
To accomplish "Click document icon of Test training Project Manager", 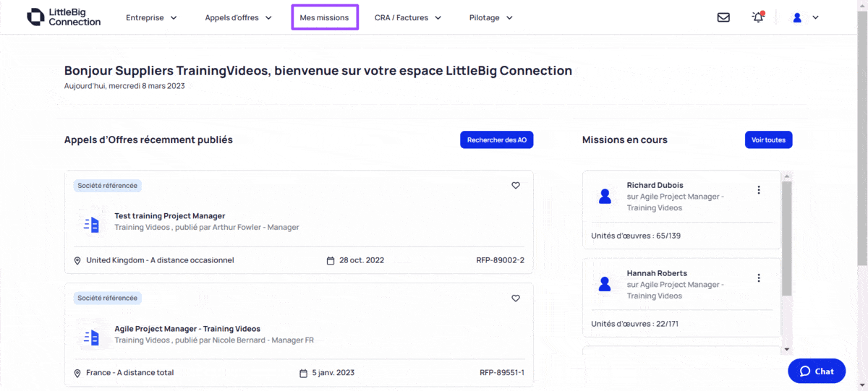I will click(x=91, y=225).
